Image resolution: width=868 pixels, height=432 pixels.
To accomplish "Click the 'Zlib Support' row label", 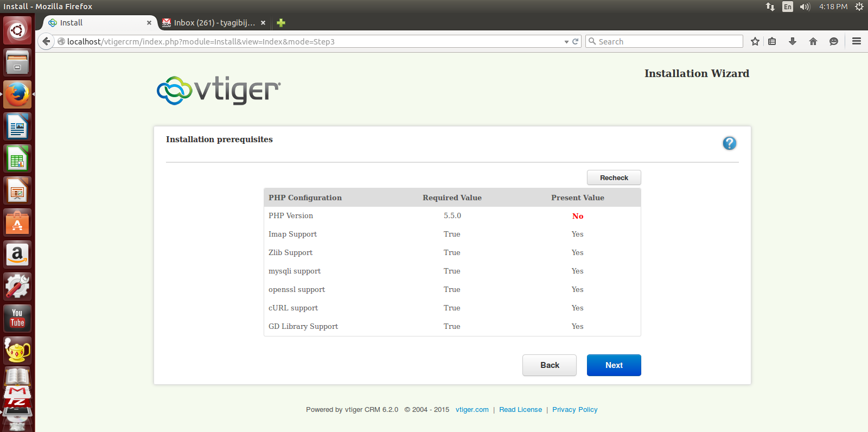I will 290,252.
